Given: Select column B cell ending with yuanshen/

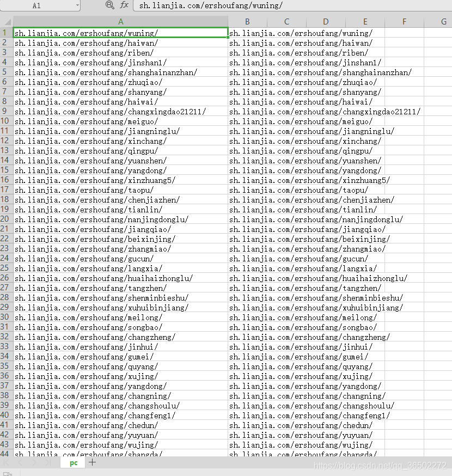Looking at the screenshot, I should 247,160.
